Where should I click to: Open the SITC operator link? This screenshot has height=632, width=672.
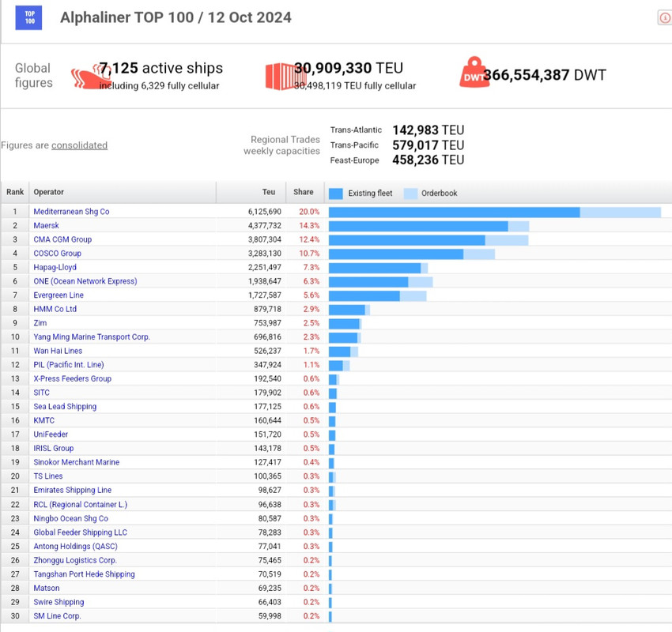[x=42, y=393]
